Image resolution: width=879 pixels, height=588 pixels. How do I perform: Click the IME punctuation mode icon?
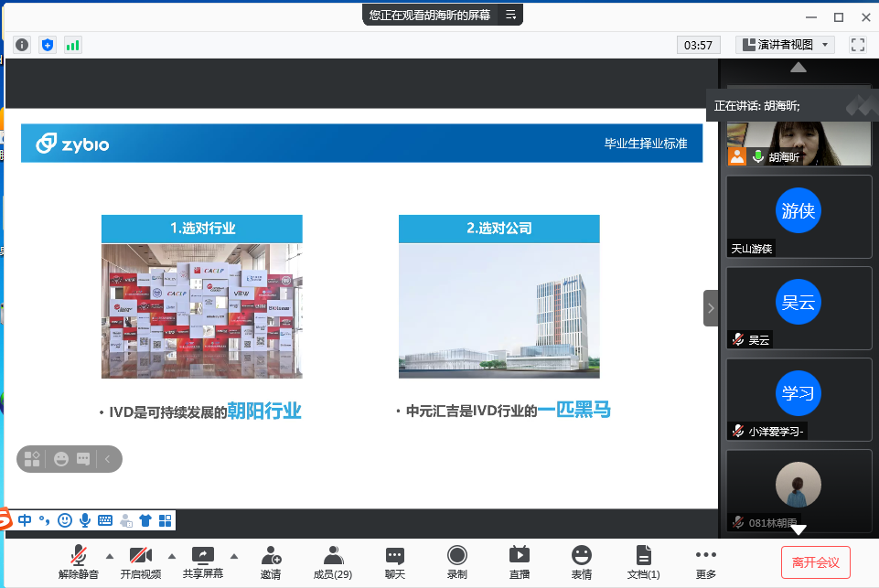[x=45, y=520]
